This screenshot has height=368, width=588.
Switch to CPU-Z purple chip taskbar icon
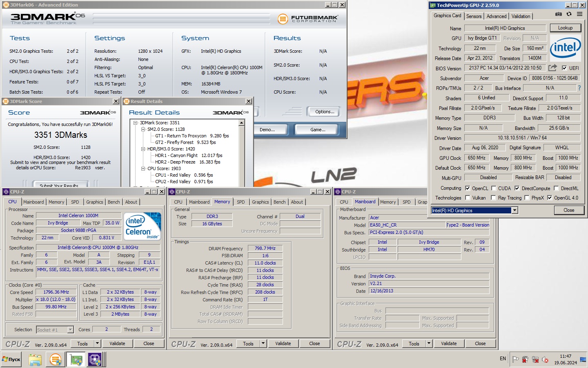(x=95, y=360)
